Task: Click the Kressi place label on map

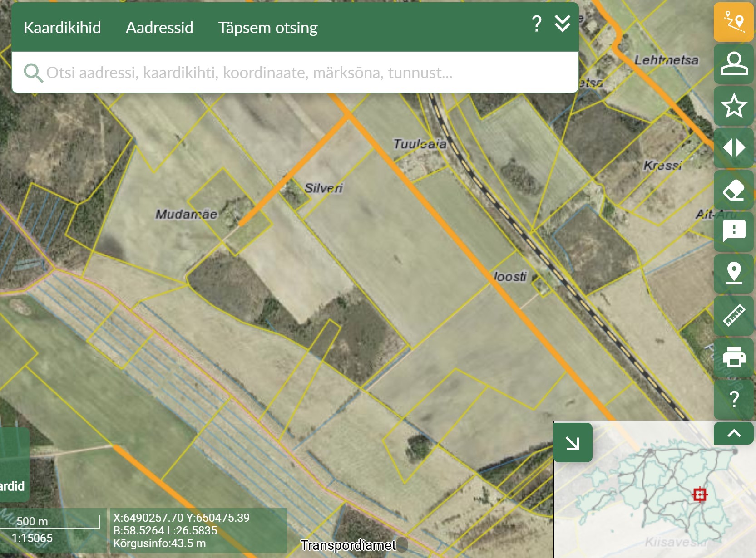Action: (663, 165)
